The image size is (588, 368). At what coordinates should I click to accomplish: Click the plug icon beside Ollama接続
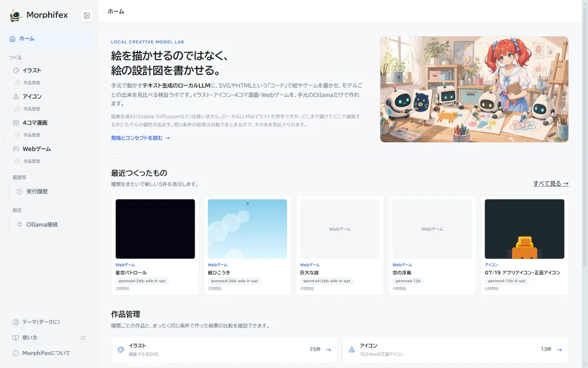[x=20, y=224]
